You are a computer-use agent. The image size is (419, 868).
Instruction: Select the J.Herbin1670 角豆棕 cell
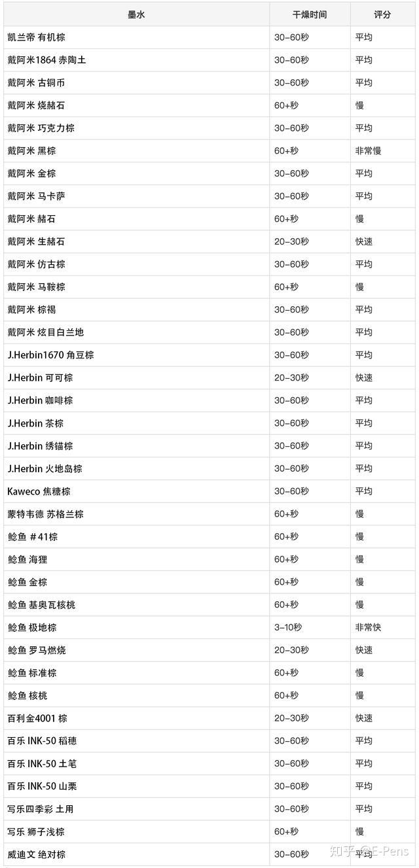coord(50,355)
